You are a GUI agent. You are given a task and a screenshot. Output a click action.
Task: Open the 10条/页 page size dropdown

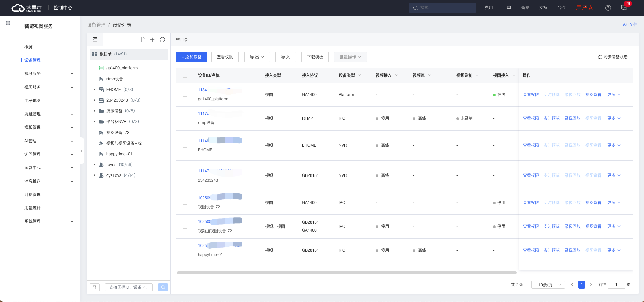[x=548, y=285]
